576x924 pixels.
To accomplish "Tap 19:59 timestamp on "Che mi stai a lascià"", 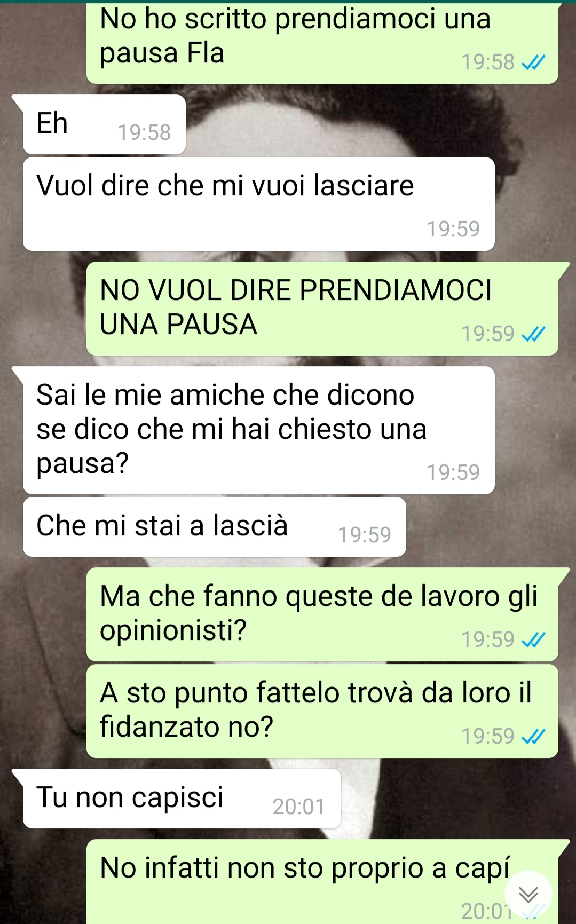I will (365, 535).
